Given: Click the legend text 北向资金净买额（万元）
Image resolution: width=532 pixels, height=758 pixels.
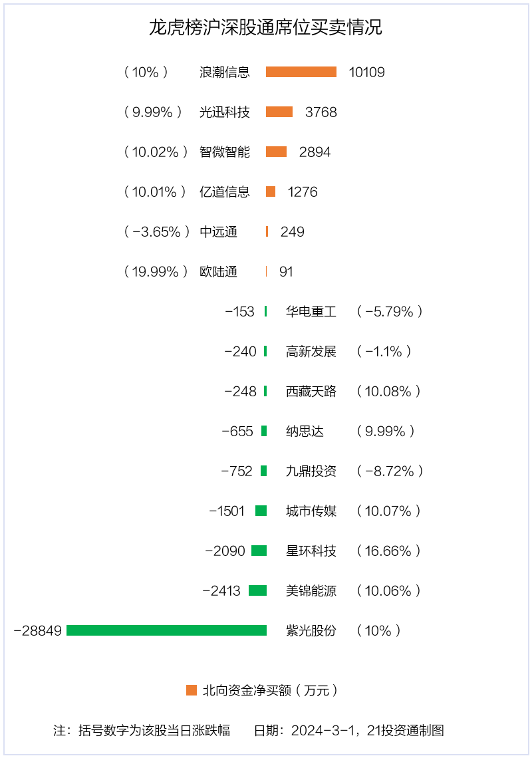Looking at the screenshot, I should tap(270, 690).
